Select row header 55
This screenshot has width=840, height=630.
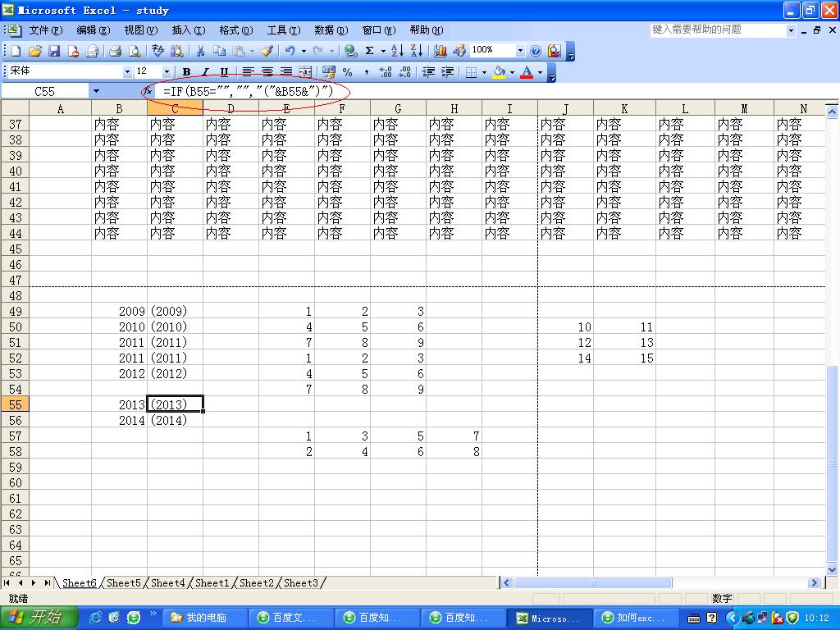coord(15,405)
